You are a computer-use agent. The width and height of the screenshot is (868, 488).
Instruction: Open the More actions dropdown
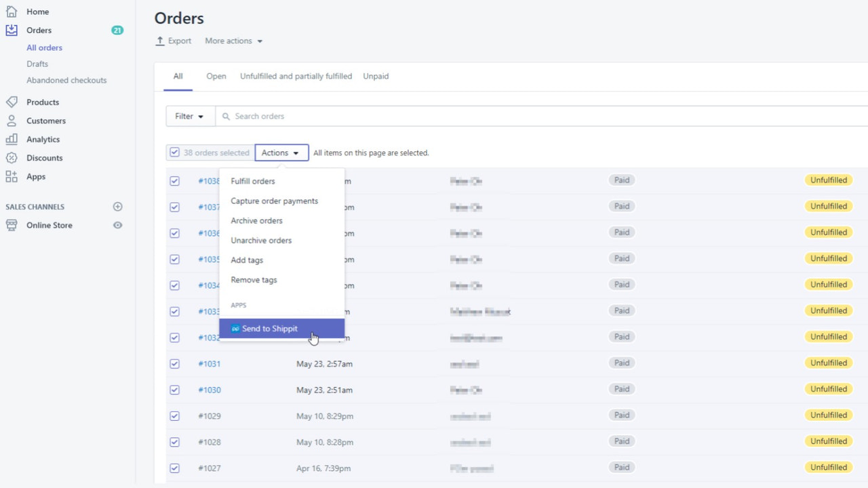[233, 41]
